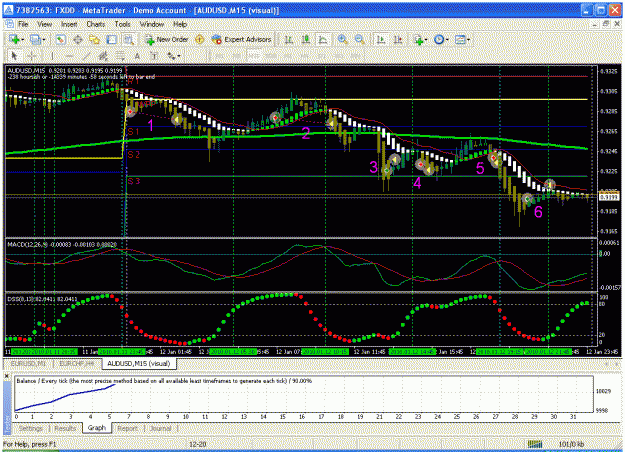Toggle the Terminal window icon

click(x=112, y=39)
